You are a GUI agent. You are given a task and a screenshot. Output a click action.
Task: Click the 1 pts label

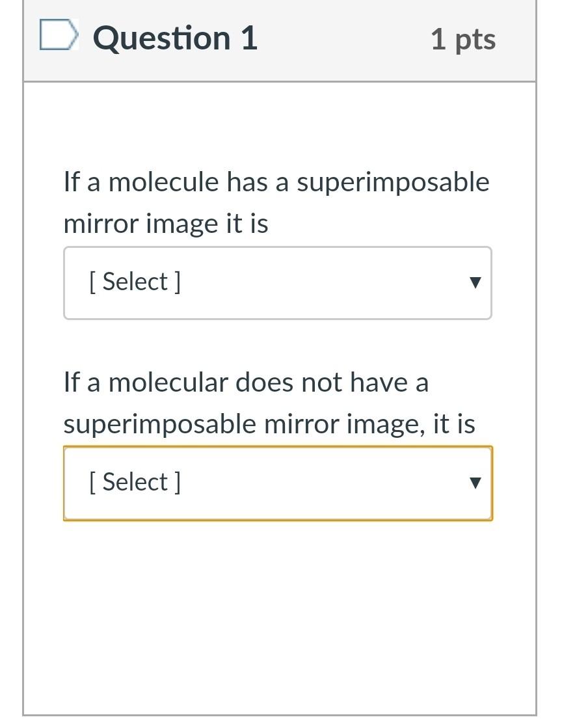point(462,39)
